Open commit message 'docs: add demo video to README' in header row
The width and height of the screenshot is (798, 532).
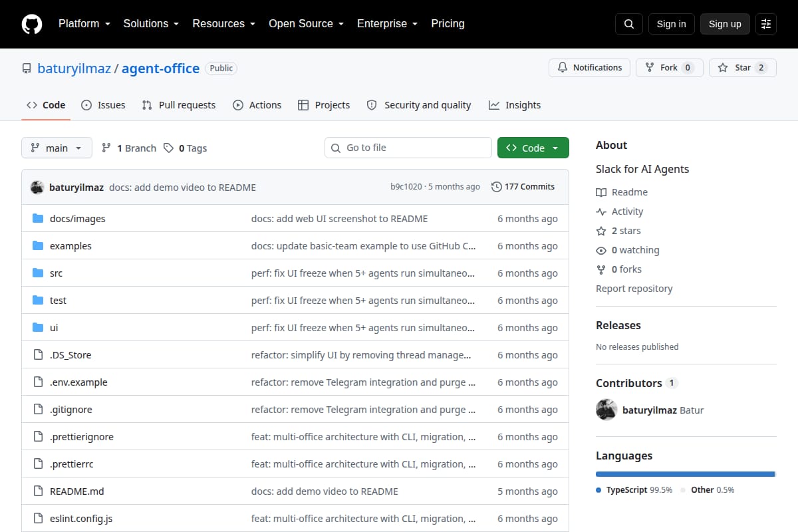point(182,188)
